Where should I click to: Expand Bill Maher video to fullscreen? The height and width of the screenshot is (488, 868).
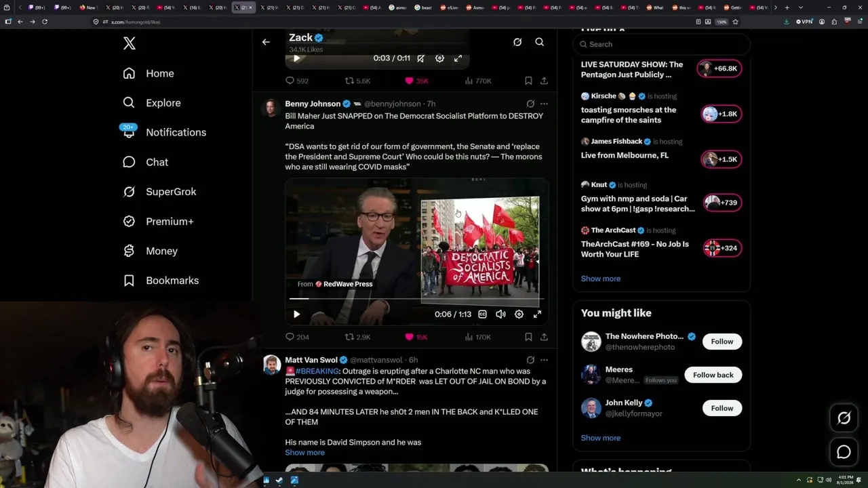pos(537,314)
